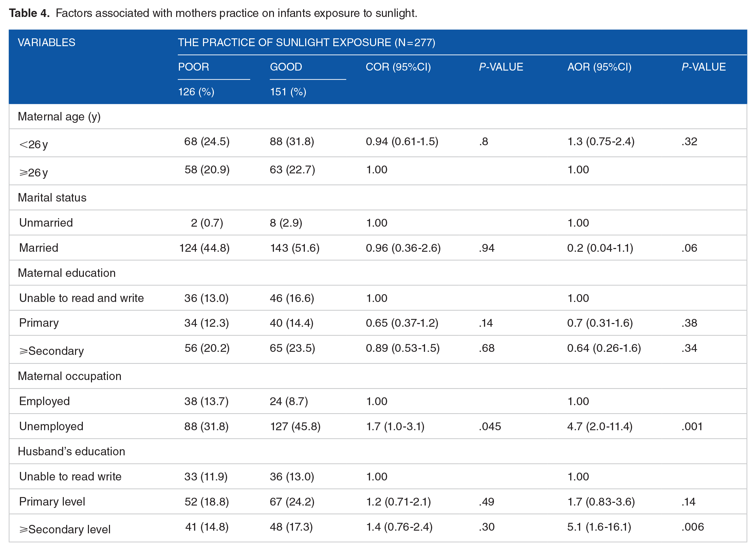Click the Primary row COR value 0.65 (0.37-1.2)
Image resolution: width=756 pixels, height=551 pixels.
[402, 323]
